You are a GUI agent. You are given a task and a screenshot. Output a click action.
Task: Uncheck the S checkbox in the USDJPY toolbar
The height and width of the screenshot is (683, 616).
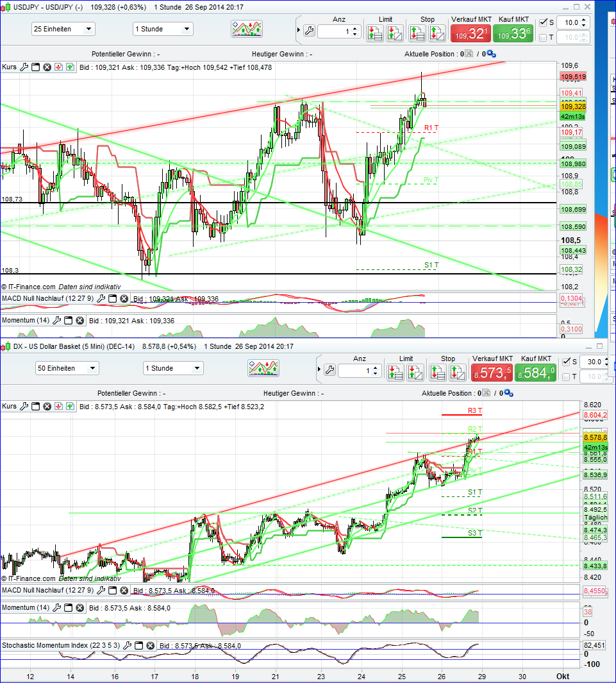tap(543, 22)
